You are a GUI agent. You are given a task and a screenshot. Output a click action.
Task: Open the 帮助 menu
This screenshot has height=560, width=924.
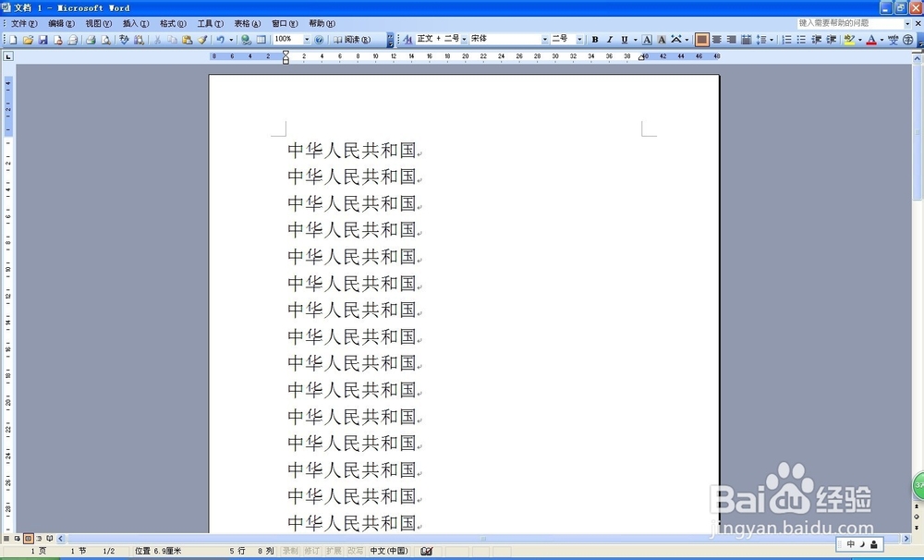point(322,24)
